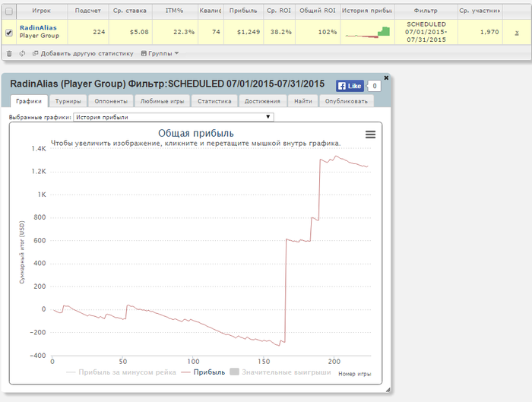Viewport: 532px width, 402px height.
Task: Switch to the 'Найти' tab
Action: coord(303,101)
